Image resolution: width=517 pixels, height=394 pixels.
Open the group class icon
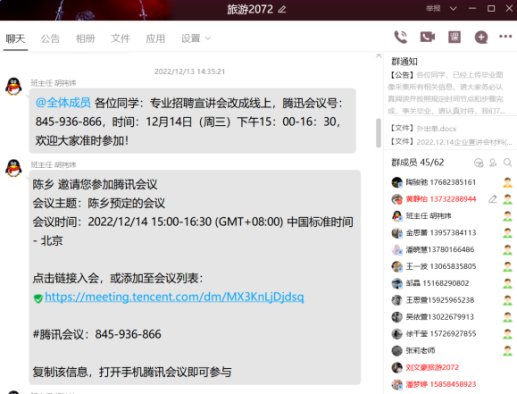(454, 37)
